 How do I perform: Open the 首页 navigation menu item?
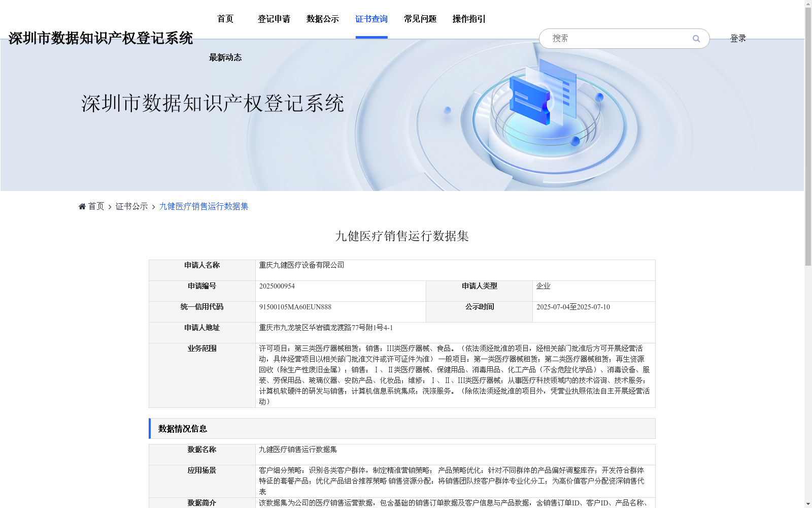pyautogui.click(x=225, y=19)
